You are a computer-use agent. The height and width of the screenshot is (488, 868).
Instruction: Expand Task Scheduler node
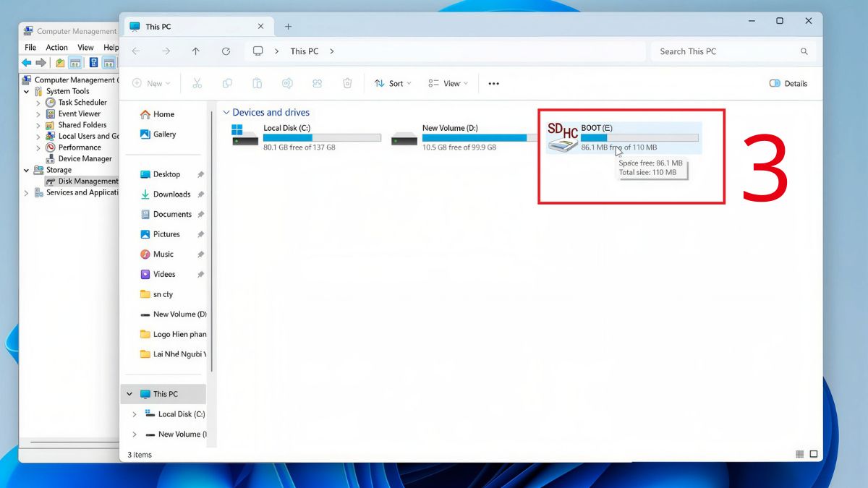(38, 103)
